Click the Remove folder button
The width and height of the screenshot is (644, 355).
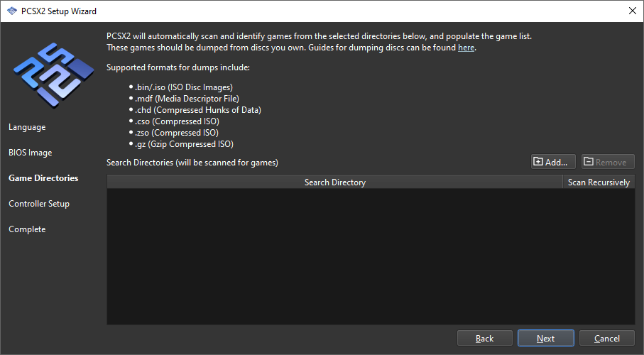(x=607, y=162)
